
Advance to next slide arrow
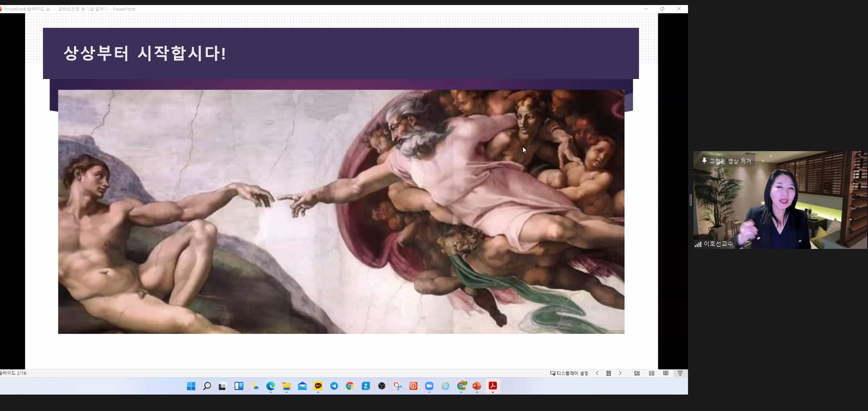(x=620, y=373)
